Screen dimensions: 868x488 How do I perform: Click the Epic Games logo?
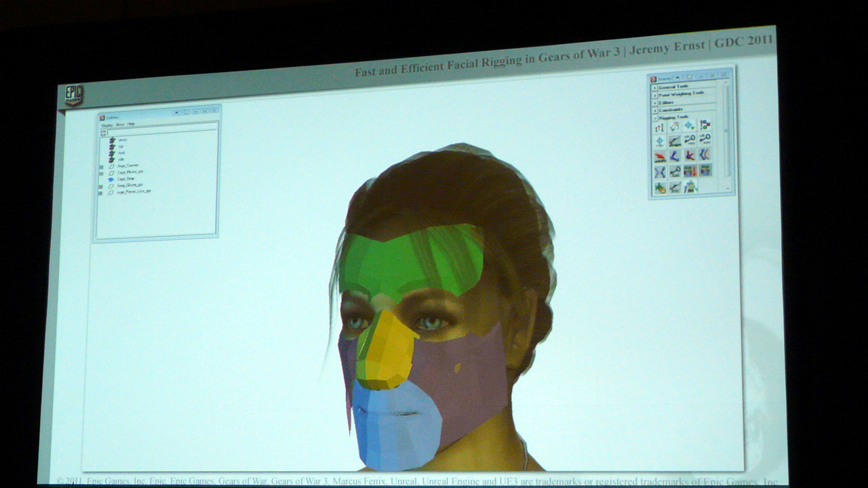[73, 94]
